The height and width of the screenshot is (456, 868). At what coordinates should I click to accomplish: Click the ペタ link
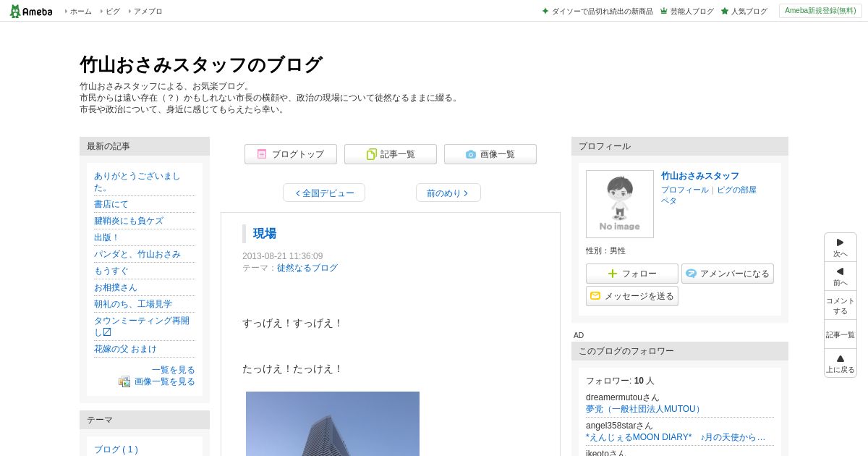tap(669, 200)
